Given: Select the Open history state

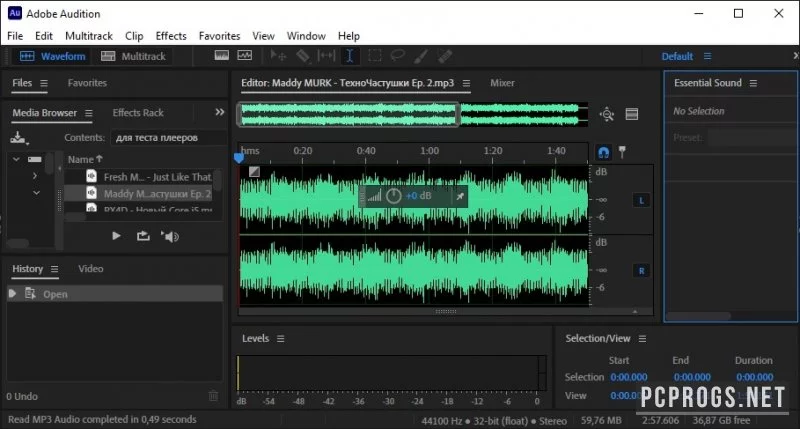Looking at the screenshot, I should coord(115,294).
